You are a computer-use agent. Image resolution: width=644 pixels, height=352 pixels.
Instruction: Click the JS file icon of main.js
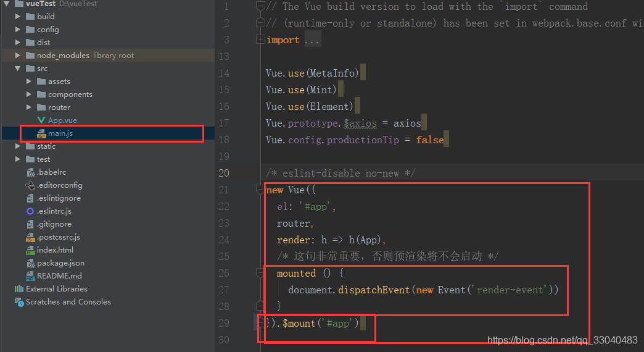pyautogui.click(x=41, y=133)
